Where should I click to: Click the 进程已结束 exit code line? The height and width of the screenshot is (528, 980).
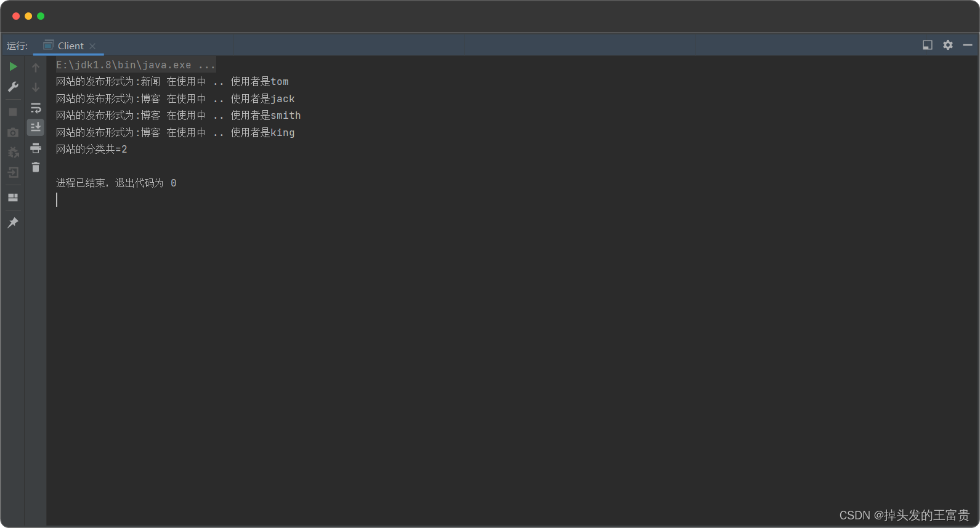click(x=116, y=183)
